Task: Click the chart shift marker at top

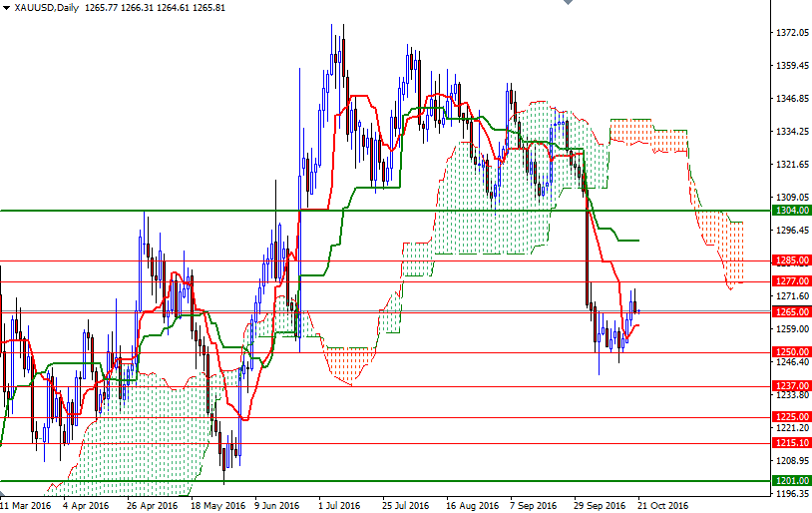Action: coord(568,2)
